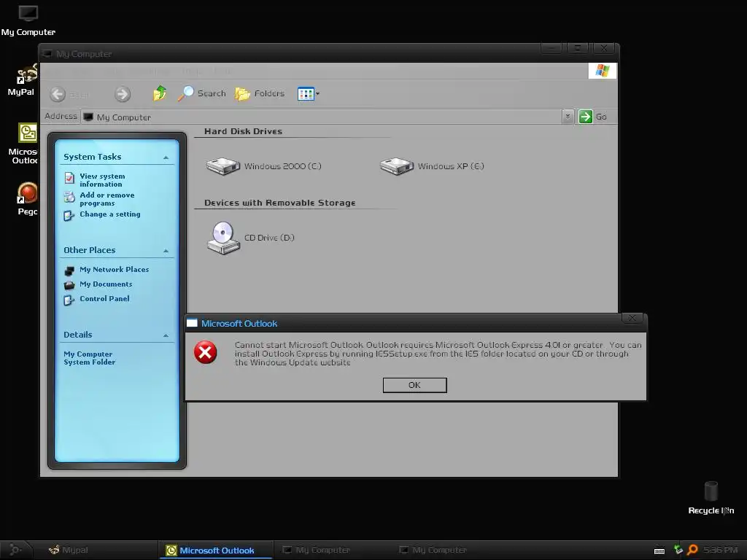
Task: Select the MyPal desktop shortcut
Action: coord(22,79)
